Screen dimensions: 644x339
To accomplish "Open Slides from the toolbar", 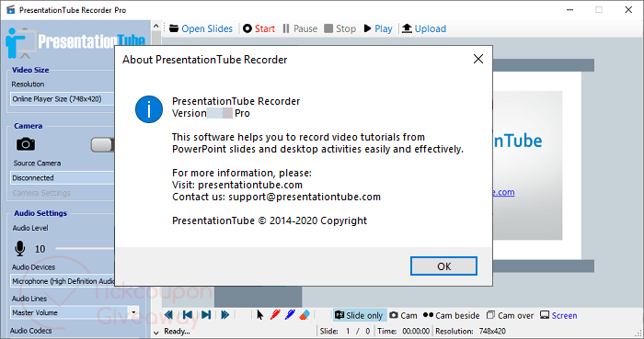I will tap(201, 28).
